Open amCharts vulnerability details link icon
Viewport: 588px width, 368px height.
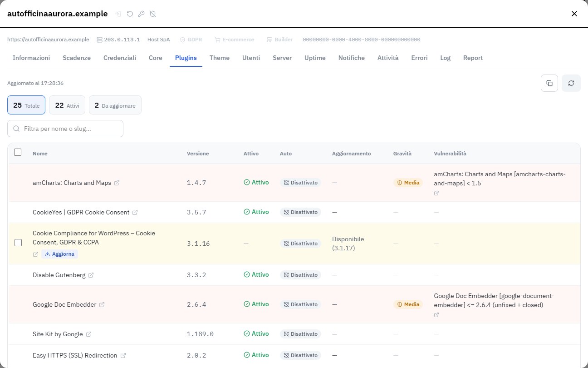(x=436, y=193)
